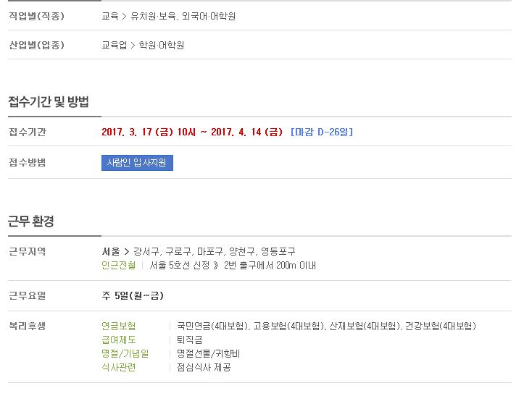Screen dimensions: 532x396
Task: Select the 유치원·보육, 외국어·어학원 job category text
Action: [x=183, y=16]
